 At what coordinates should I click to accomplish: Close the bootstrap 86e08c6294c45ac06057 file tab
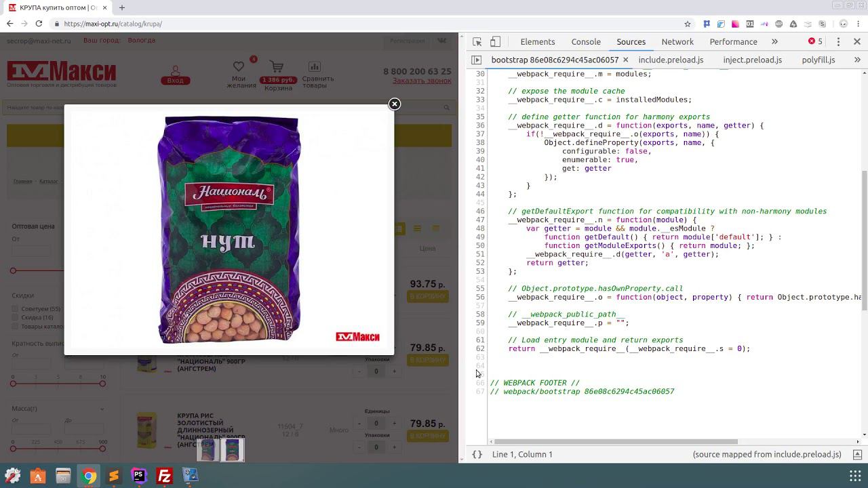point(627,60)
